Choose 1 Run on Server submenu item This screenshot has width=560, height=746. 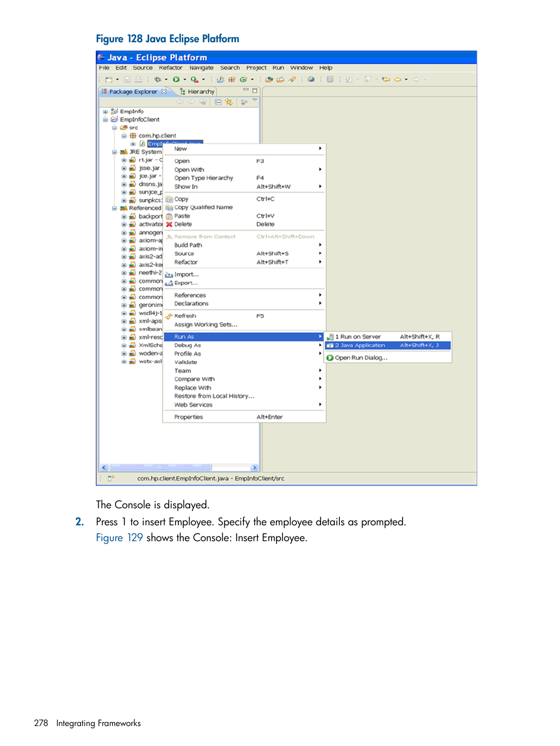click(x=388, y=337)
